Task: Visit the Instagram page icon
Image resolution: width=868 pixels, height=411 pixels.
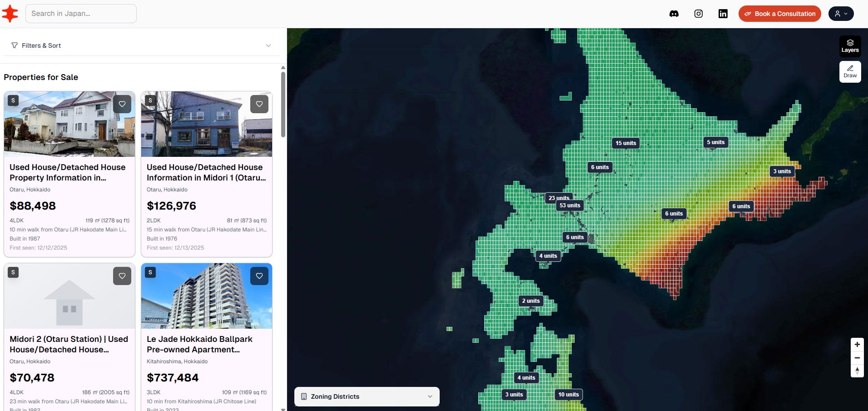Action: (x=698, y=14)
